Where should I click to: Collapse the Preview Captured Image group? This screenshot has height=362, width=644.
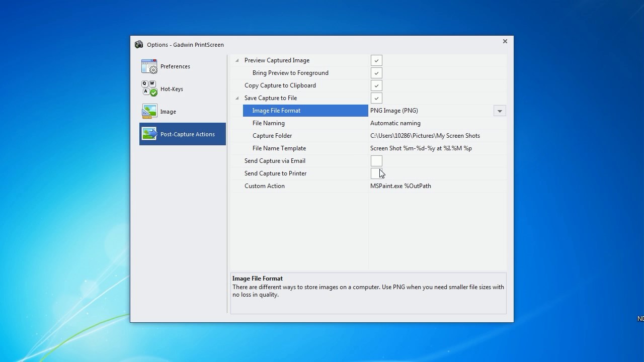point(237,60)
